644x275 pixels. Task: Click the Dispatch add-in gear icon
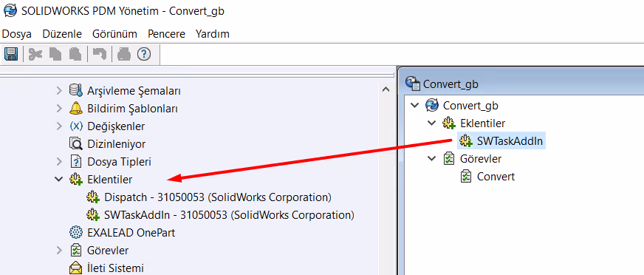tap(93, 197)
